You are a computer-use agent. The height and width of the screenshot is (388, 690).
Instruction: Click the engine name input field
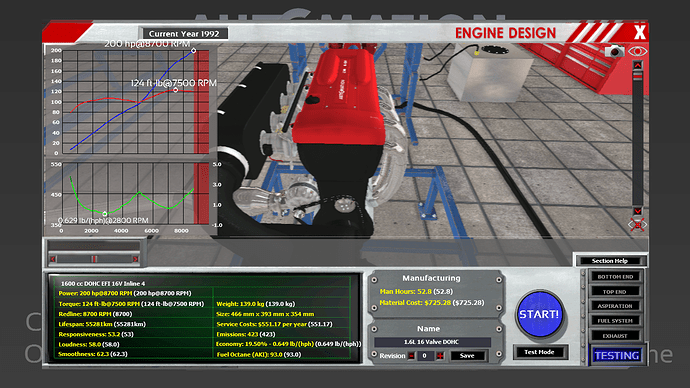click(432, 342)
